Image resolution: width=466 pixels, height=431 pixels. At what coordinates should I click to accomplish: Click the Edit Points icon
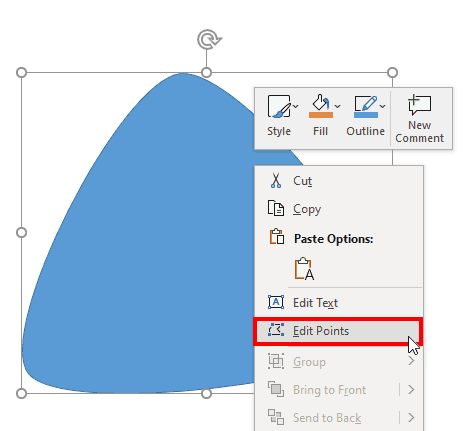tap(276, 330)
